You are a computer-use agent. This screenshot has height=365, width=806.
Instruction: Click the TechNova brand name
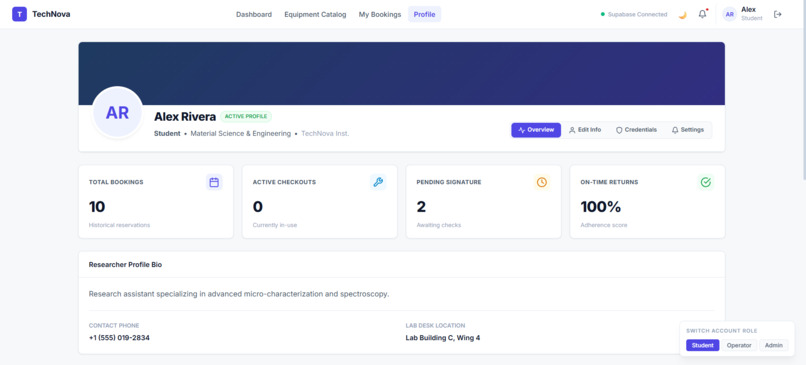[x=51, y=14]
